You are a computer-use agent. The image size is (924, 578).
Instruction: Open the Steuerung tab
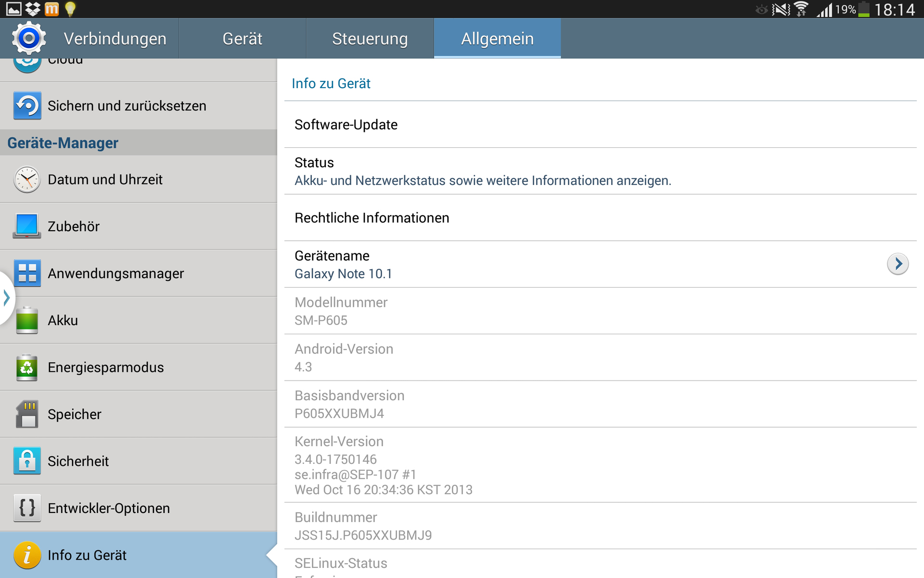pyautogui.click(x=370, y=39)
